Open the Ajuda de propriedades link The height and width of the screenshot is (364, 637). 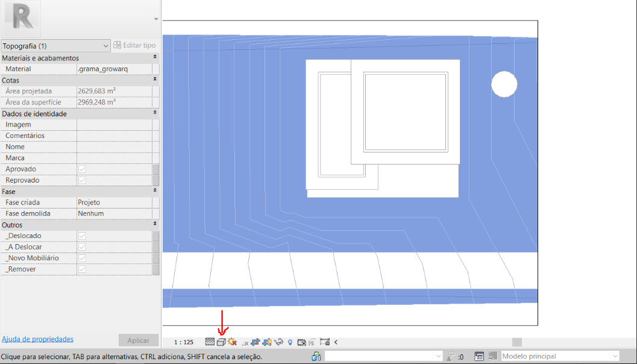37,339
